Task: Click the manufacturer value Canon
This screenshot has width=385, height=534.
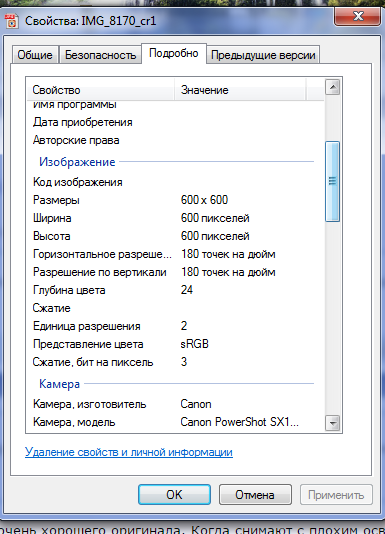Action: click(196, 404)
